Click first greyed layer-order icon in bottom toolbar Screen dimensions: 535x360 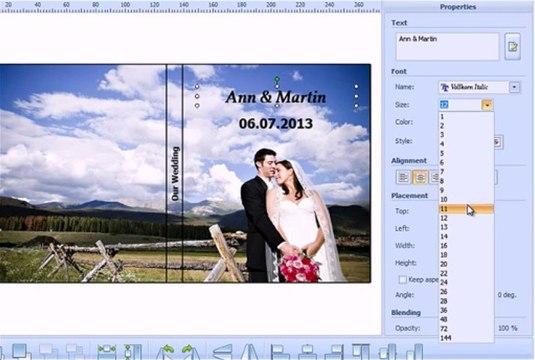48,352
